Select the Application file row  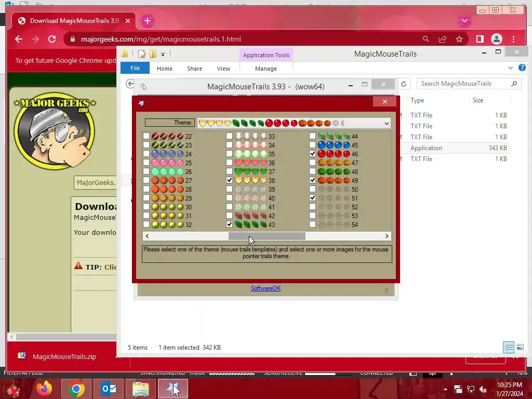pyautogui.click(x=454, y=148)
